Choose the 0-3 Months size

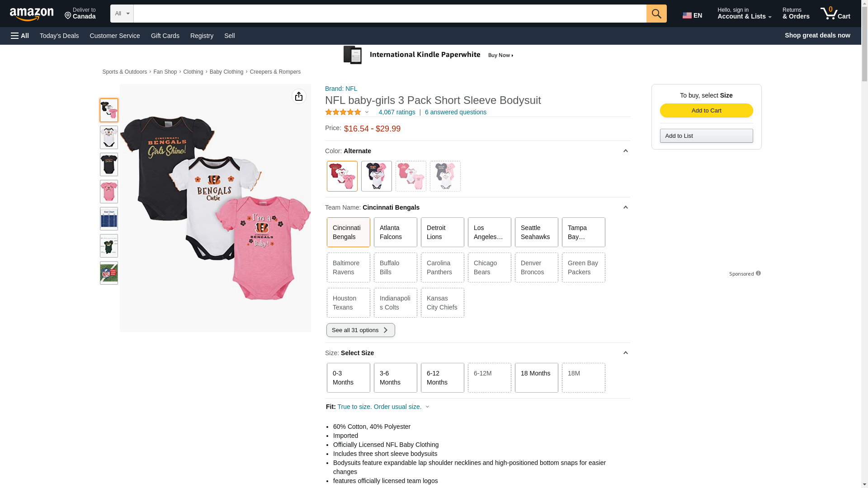click(348, 378)
